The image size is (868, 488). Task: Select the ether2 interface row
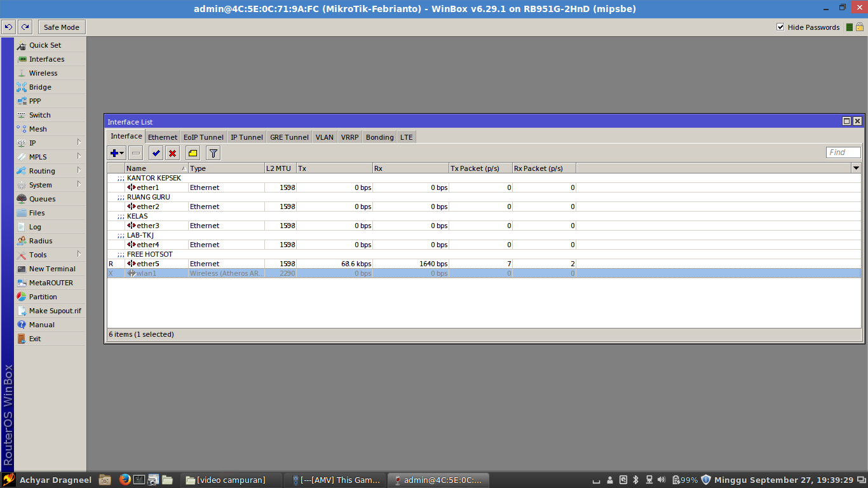tap(484, 207)
